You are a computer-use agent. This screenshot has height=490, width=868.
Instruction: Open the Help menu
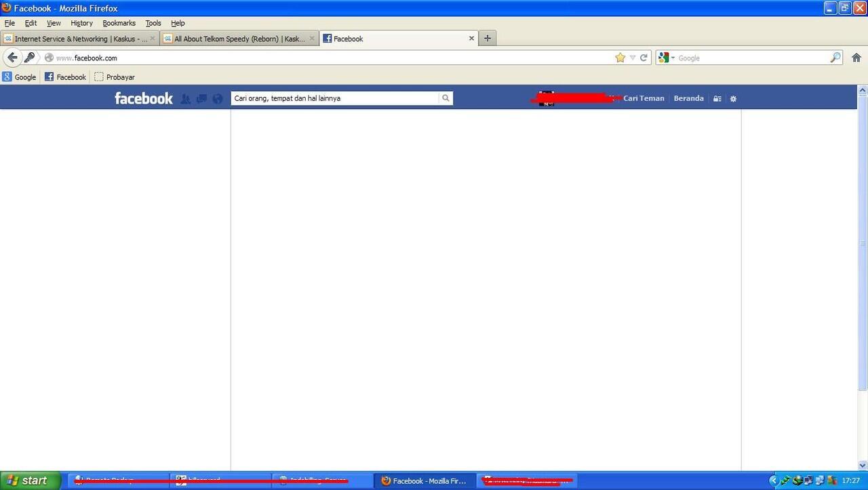[178, 23]
